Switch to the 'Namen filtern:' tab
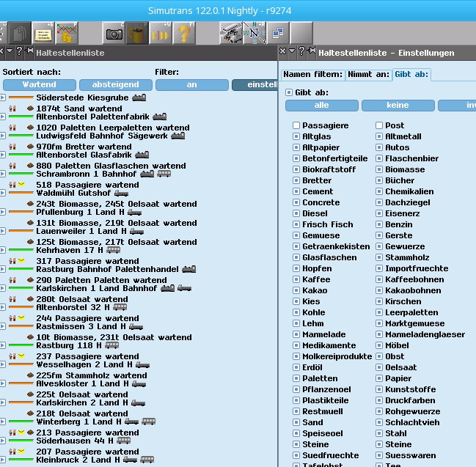The width and height of the screenshot is (476, 467). [x=313, y=75]
